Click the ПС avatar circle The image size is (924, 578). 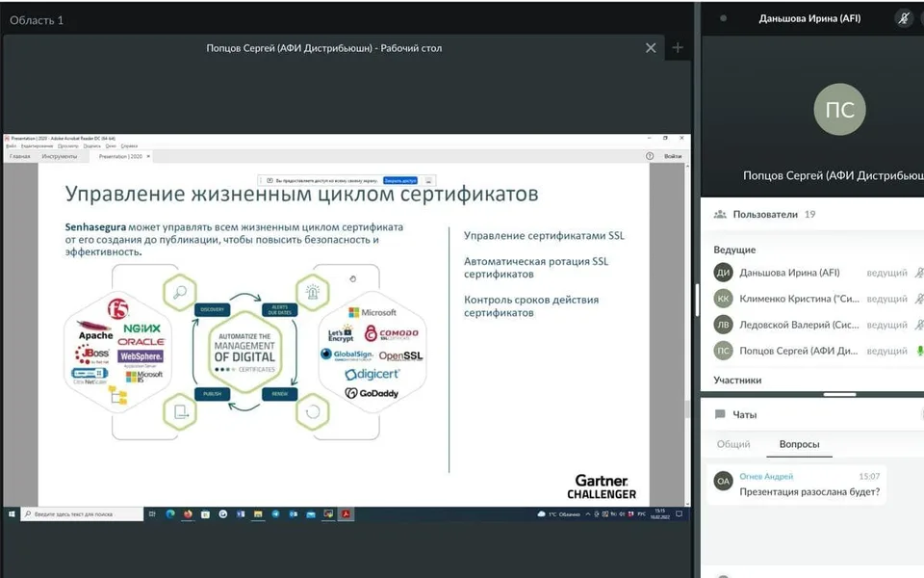[839, 109]
